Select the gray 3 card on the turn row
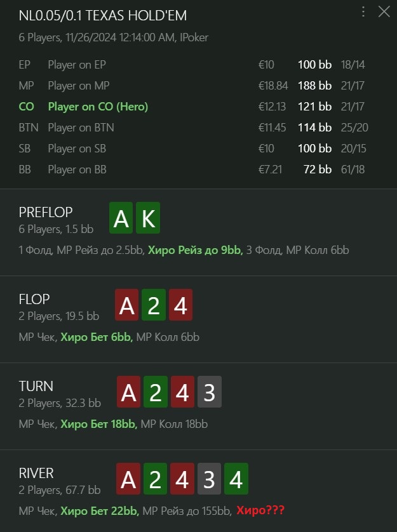This screenshot has height=532, width=397. pos(209,392)
